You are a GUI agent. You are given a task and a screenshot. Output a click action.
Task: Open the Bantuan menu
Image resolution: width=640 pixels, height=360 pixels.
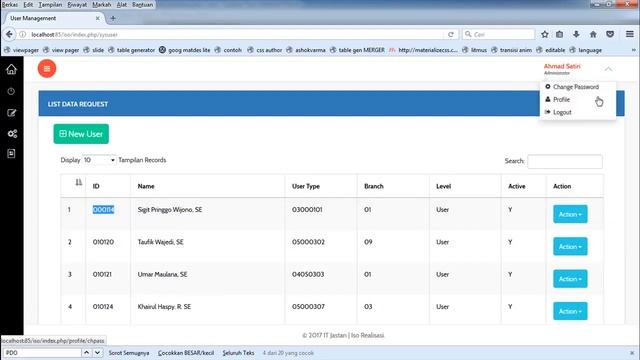(x=142, y=4)
